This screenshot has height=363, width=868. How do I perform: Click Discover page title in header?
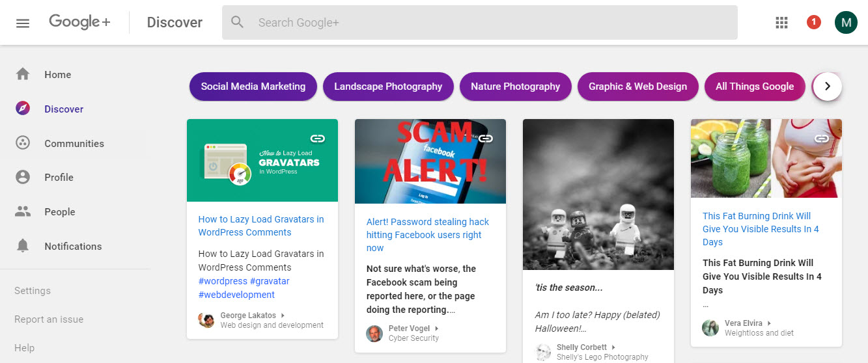tap(175, 23)
